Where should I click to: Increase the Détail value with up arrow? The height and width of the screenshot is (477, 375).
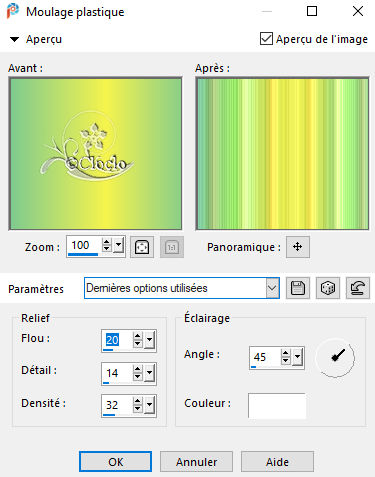137,369
